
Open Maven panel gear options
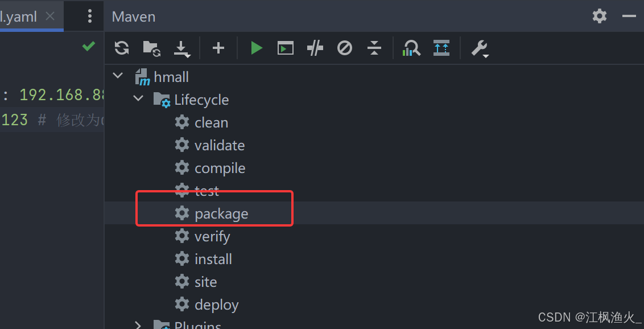(x=600, y=16)
